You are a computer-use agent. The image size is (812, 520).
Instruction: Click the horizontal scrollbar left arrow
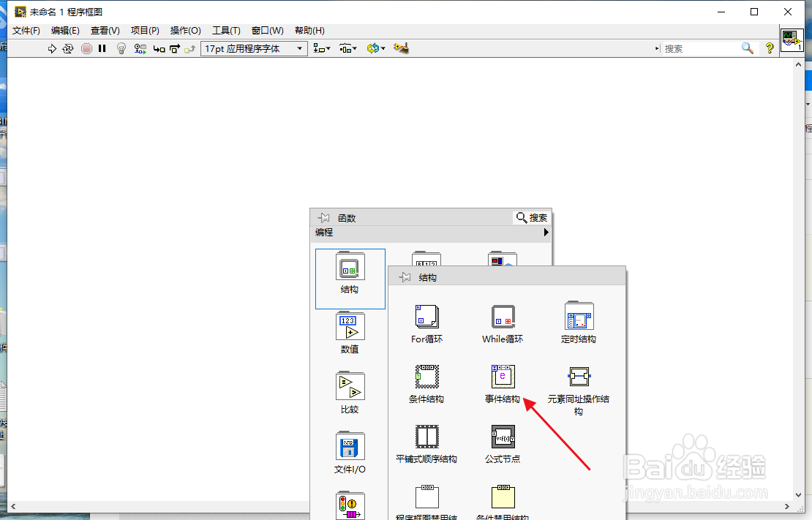[x=13, y=507]
